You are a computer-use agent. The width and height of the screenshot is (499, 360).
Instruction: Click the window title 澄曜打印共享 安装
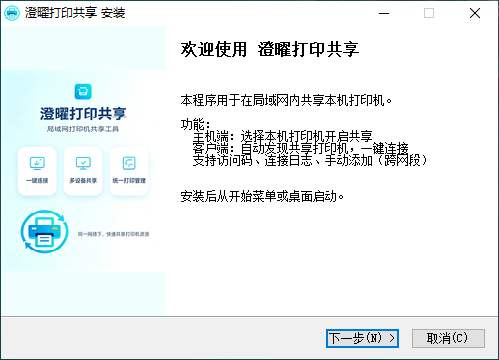(x=75, y=13)
